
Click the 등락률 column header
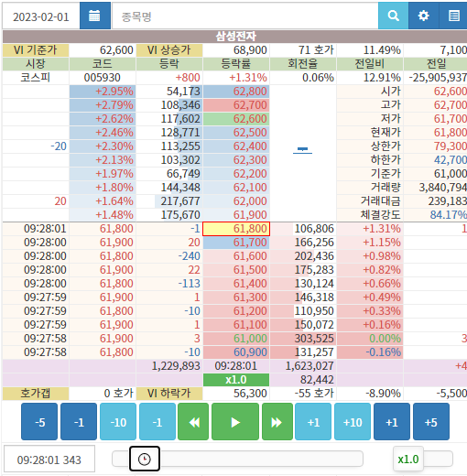236,64
